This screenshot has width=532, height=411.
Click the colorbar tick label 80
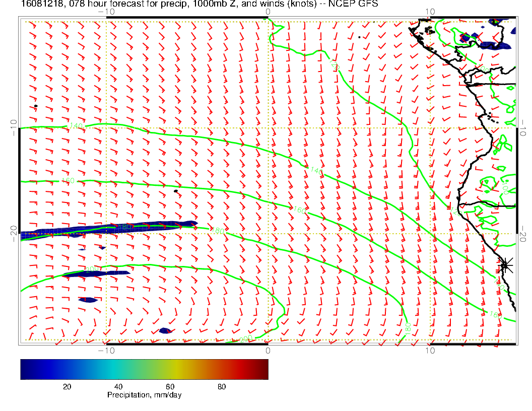[x=221, y=386]
